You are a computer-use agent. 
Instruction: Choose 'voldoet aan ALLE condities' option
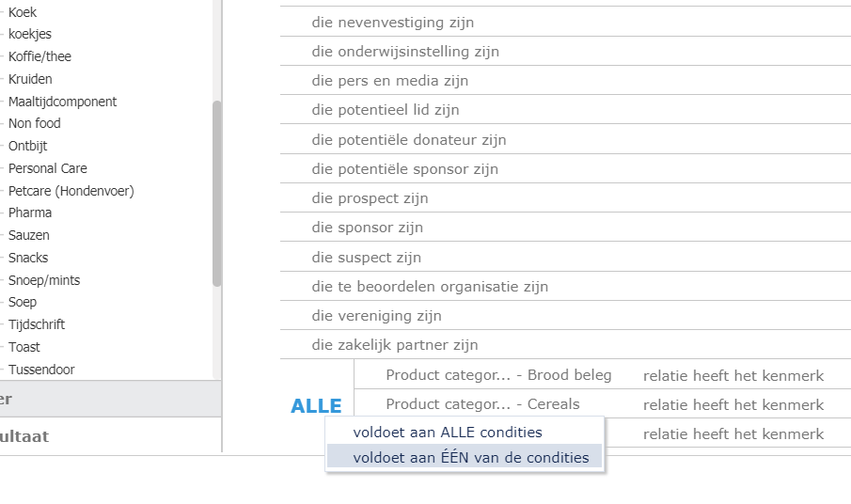[x=448, y=433]
